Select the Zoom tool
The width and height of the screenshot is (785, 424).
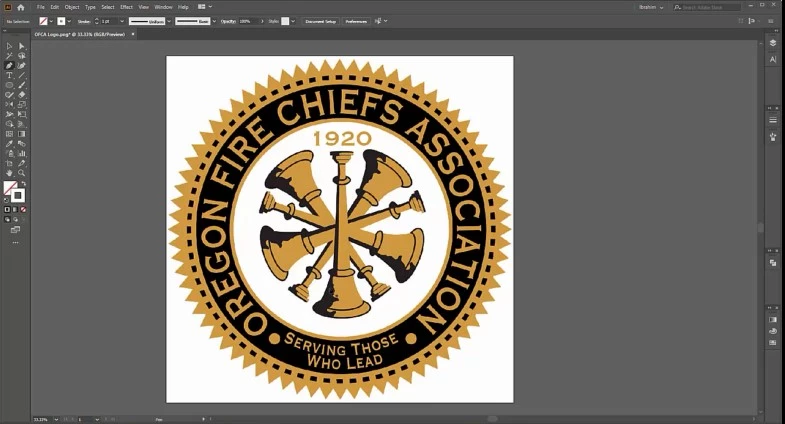22,173
